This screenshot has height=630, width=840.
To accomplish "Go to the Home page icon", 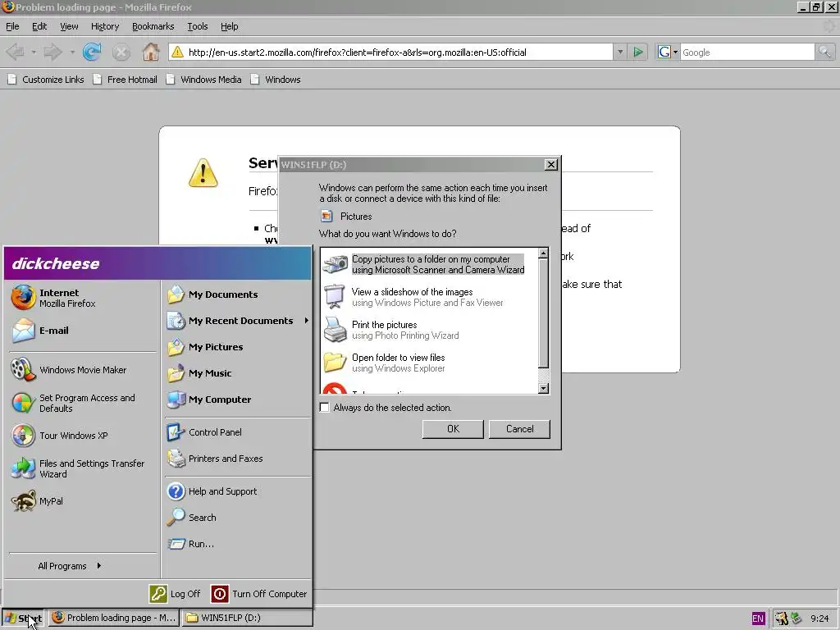I will 151,52.
